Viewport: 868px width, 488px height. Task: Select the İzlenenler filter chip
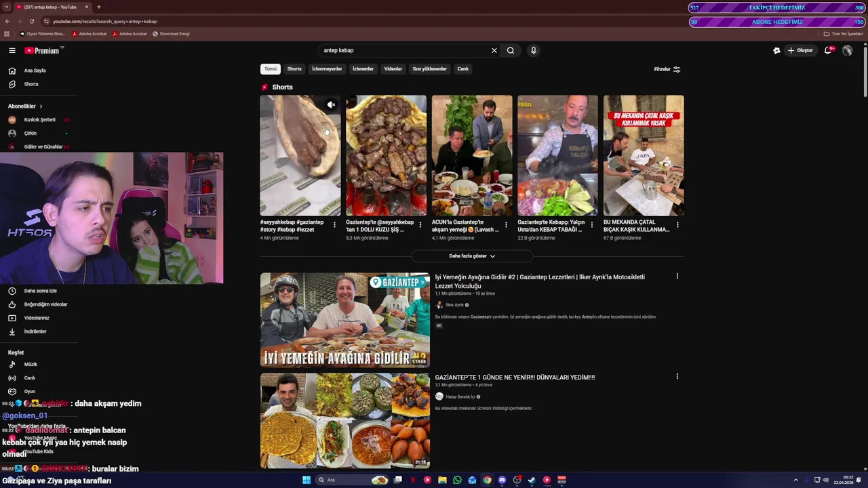363,69
